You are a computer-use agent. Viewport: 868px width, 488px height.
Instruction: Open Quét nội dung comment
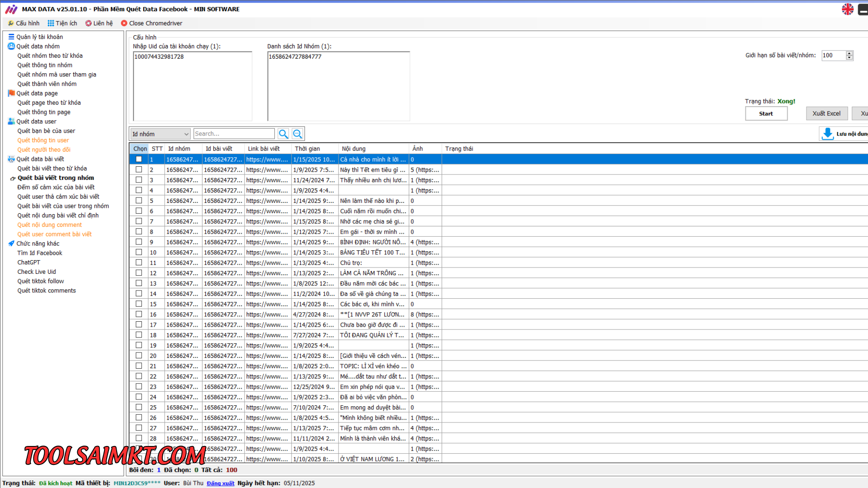click(x=50, y=225)
